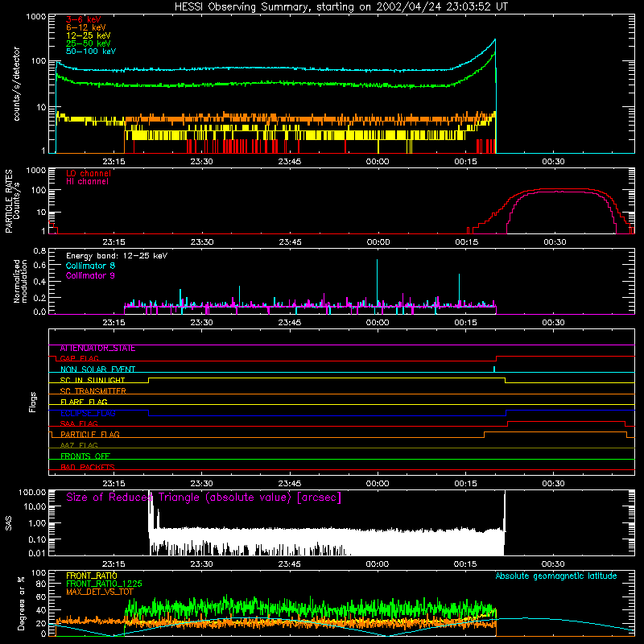Viewport: 644px width, 644px height.
Task: Click the FRONTS_OFF flag label
Action: (85, 456)
